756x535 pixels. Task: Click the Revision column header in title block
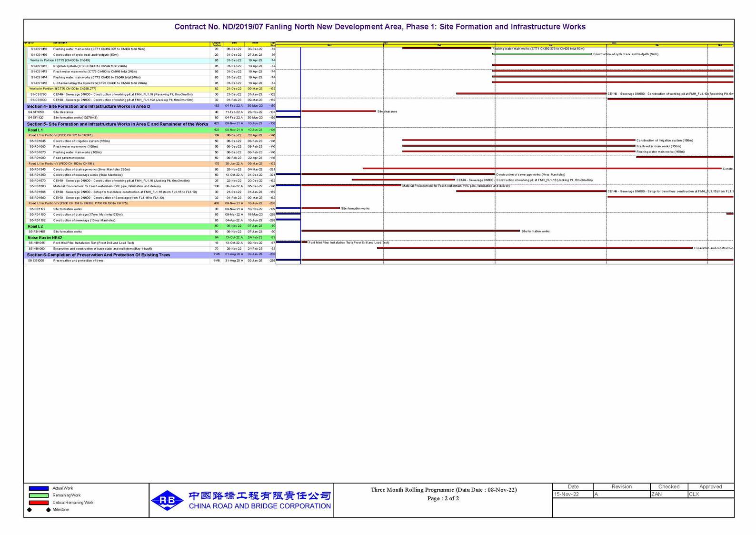click(621, 486)
